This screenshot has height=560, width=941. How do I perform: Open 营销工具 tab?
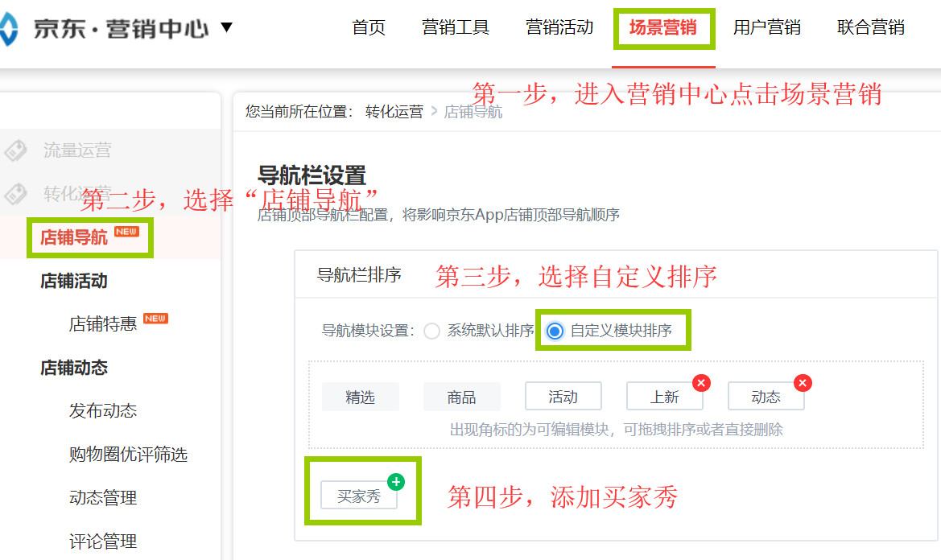pyautogui.click(x=456, y=27)
